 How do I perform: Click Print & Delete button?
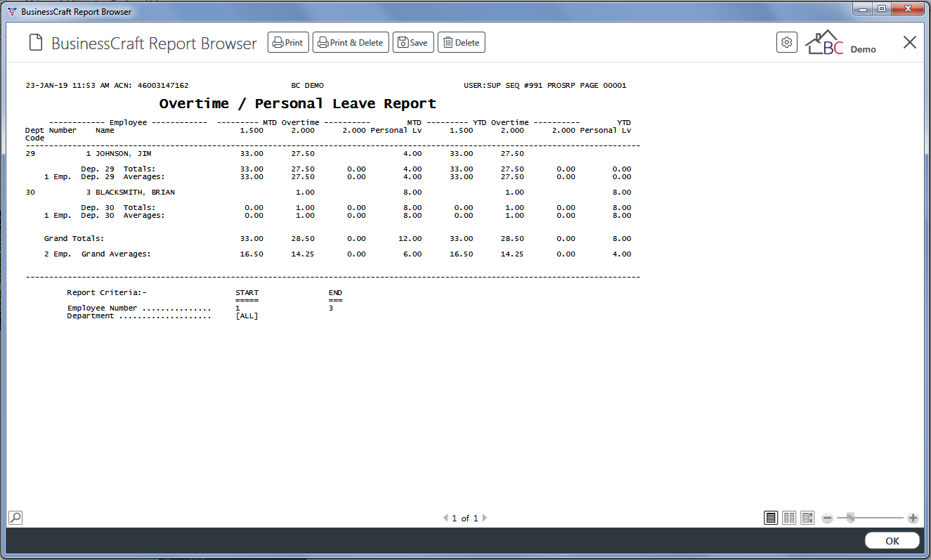(x=350, y=42)
